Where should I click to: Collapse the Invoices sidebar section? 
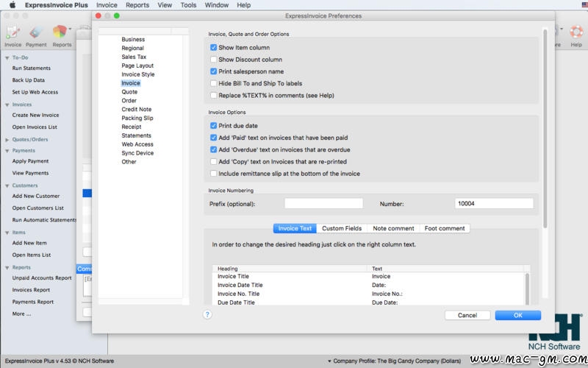[x=7, y=105]
